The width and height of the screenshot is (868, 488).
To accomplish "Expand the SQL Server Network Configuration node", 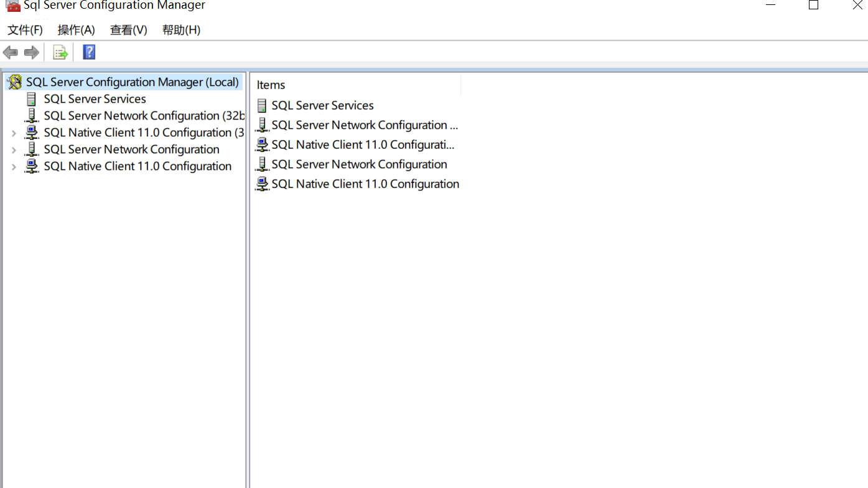I will point(14,149).
